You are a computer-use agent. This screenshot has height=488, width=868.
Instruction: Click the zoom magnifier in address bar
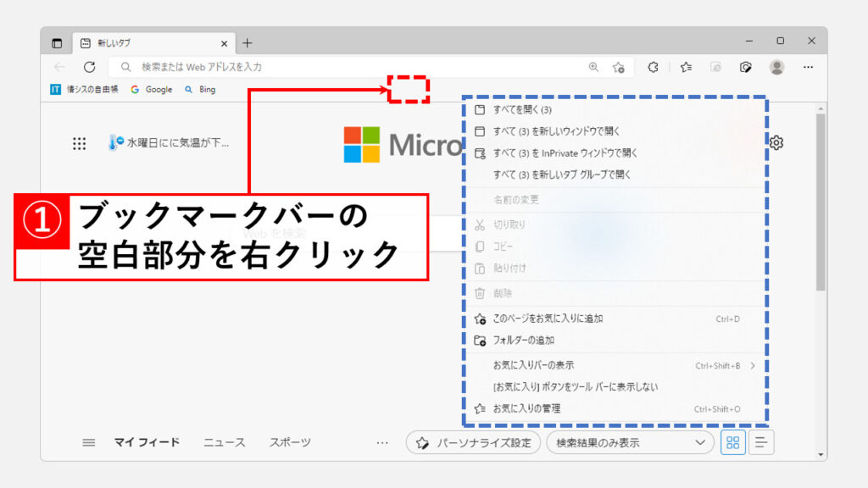pos(593,67)
